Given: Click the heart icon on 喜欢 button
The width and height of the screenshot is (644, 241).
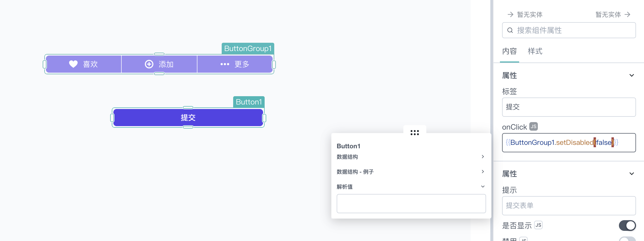Looking at the screenshot, I should click(x=73, y=64).
